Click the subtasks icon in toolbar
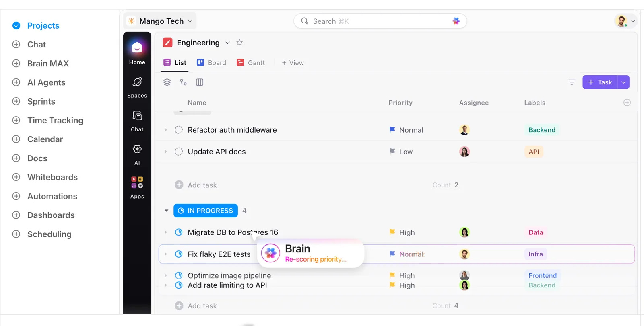 (x=184, y=82)
